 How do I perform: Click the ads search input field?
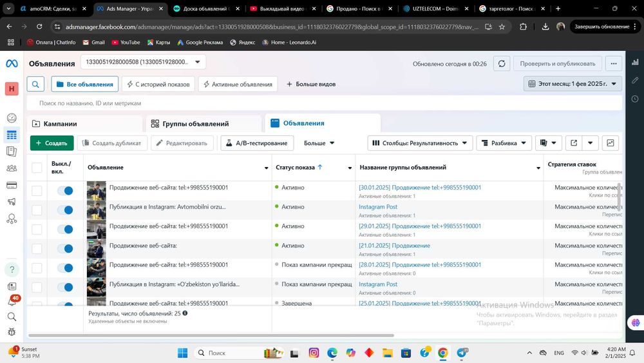pyautogui.click(x=325, y=103)
